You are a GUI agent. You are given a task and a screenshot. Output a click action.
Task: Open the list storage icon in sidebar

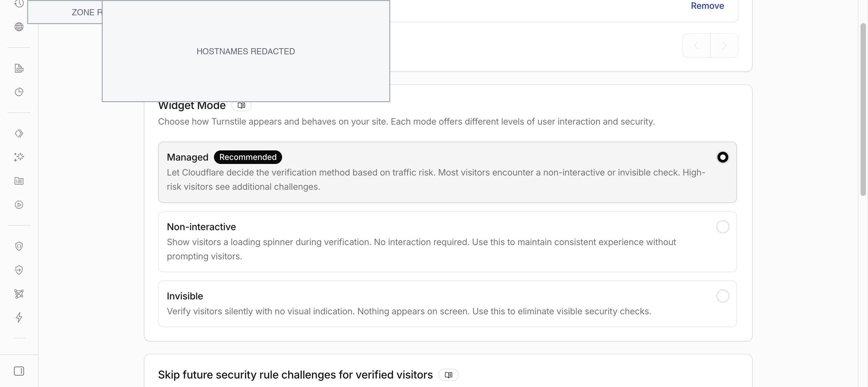[19, 181]
